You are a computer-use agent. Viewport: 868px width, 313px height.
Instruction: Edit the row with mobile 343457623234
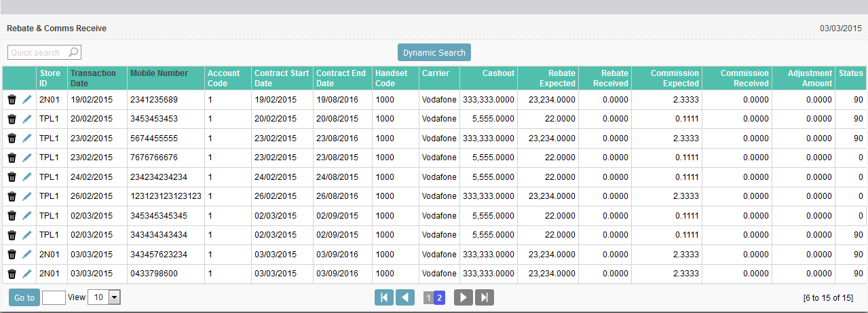27,255
